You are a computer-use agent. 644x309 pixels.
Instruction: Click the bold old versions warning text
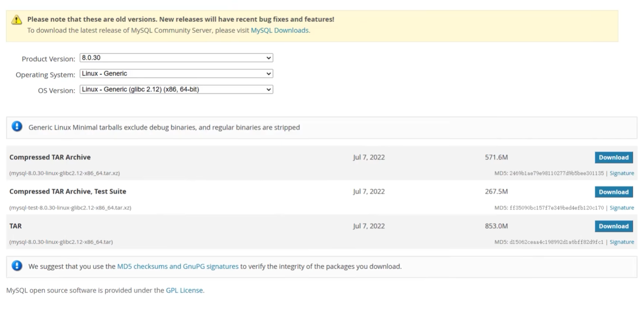pyautogui.click(x=181, y=19)
